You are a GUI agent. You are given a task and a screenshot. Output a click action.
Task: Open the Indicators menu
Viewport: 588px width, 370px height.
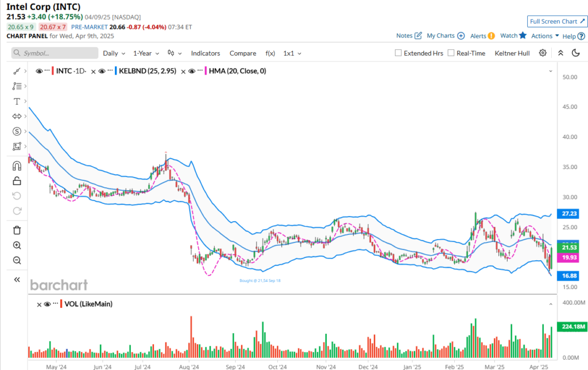click(x=206, y=53)
